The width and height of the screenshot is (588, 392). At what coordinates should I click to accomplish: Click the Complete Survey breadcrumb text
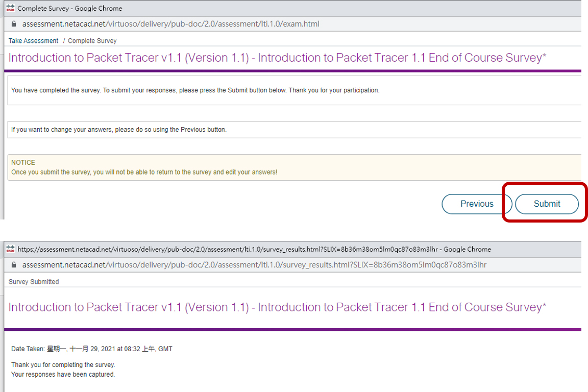pyautogui.click(x=92, y=40)
